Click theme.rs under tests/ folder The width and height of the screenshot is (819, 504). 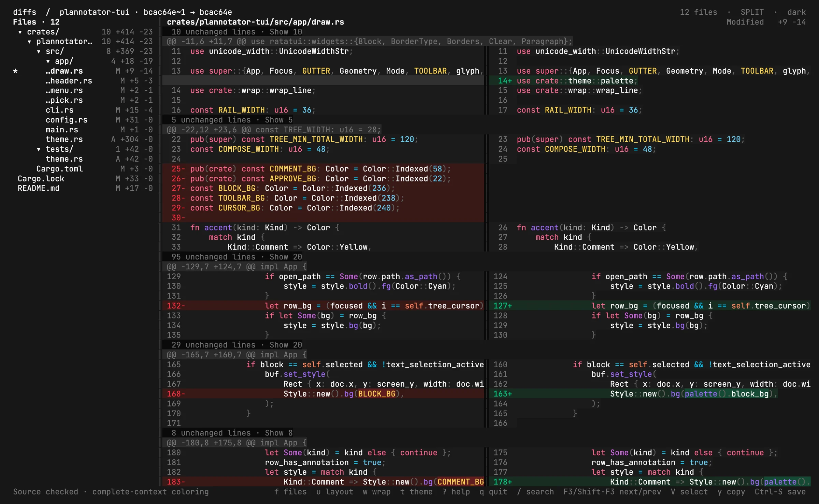(x=64, y=159)
